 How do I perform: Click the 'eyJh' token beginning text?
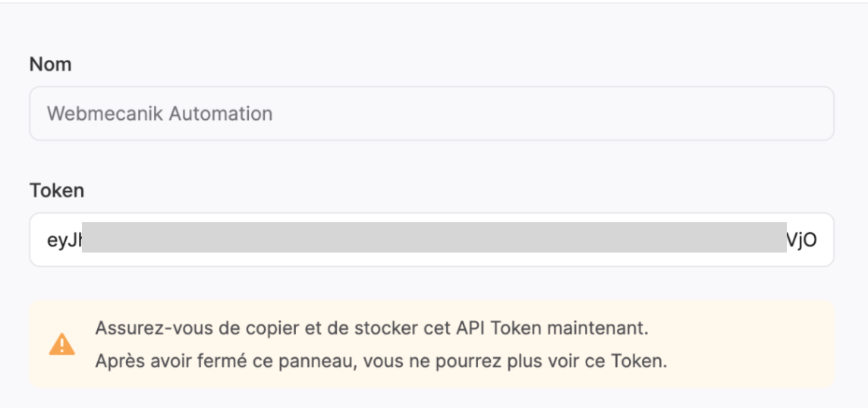64,241
